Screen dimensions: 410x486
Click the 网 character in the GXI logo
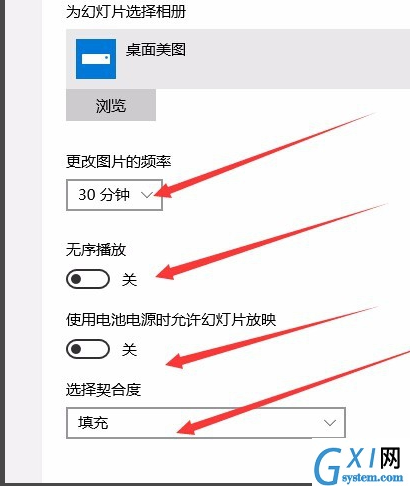click(390, 458)
